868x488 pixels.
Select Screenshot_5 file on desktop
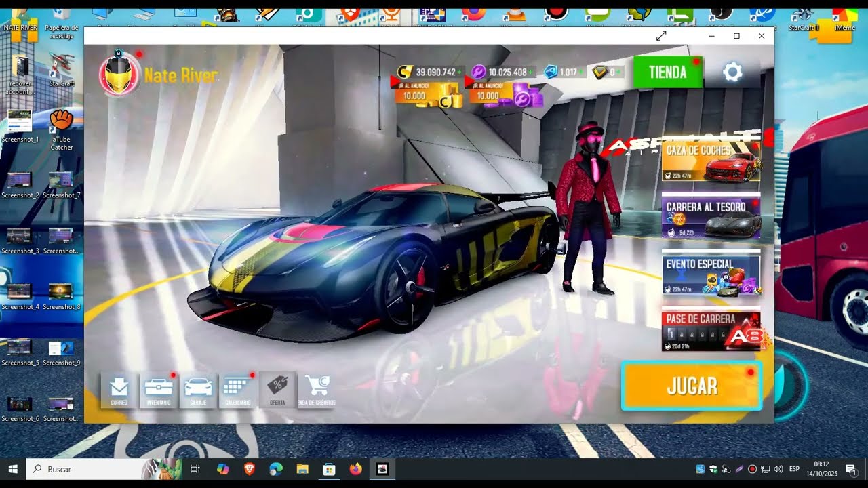(x=20, y=351)
